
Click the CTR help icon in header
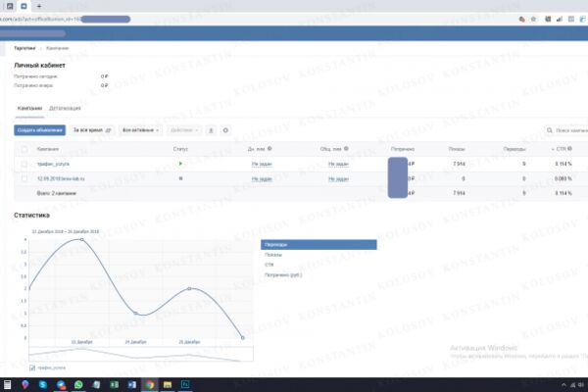(569, 149)
